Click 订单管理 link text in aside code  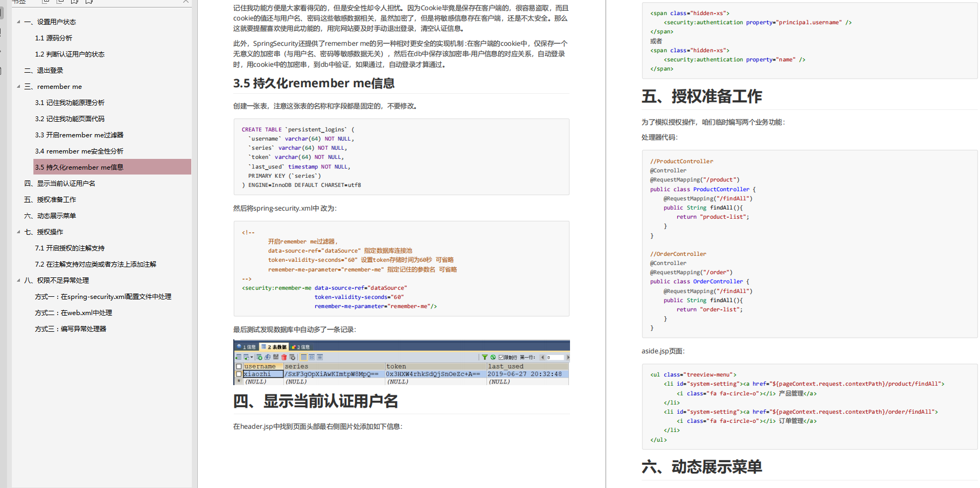point(791,421)
